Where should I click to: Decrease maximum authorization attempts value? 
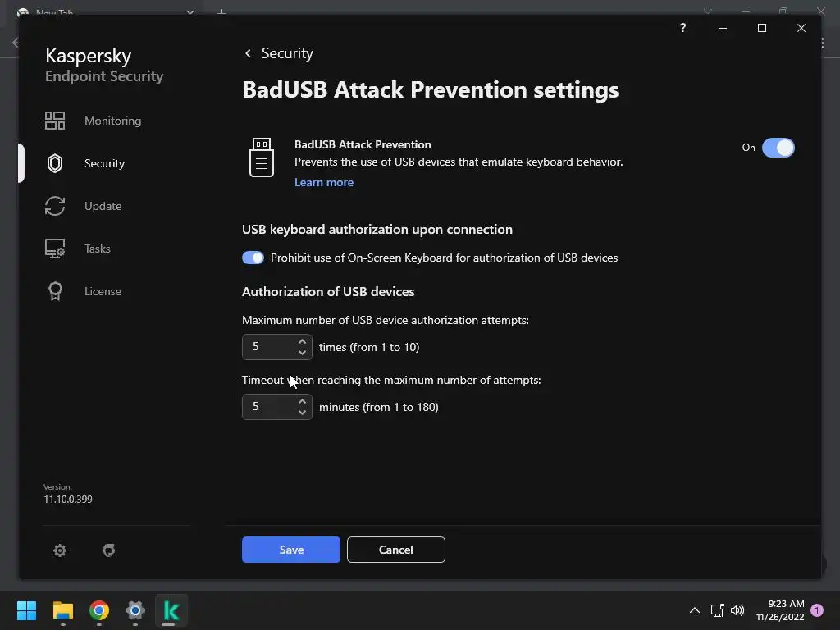[302, 353]
